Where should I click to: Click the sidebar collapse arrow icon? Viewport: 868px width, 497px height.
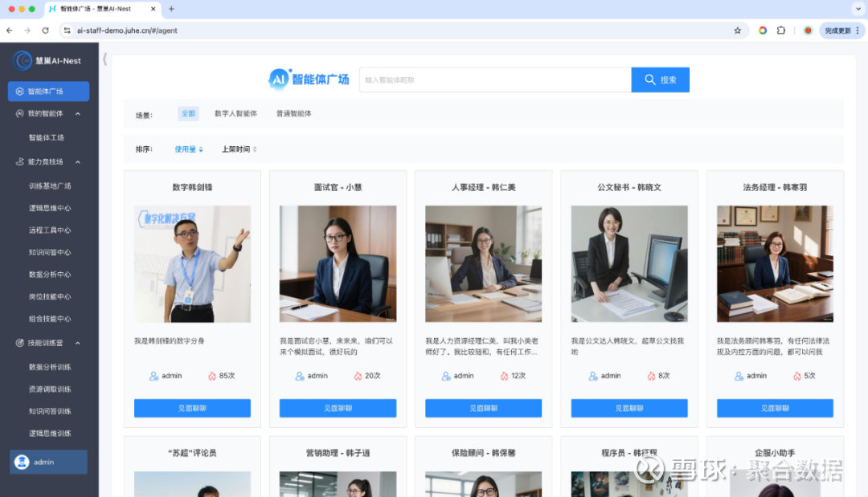point(104,59)
